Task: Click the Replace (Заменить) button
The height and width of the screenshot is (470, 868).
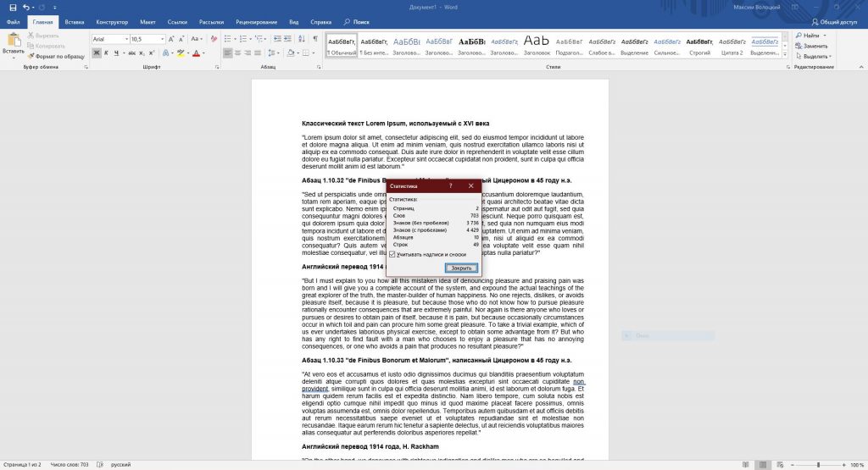Action: click(x=812, y=46)
